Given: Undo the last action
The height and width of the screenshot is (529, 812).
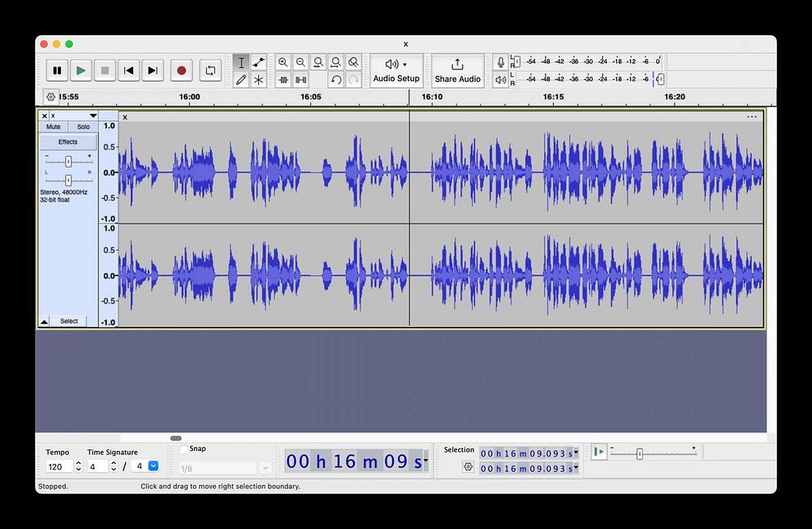Looking at the screenshot, I should (x=336, y=80).
